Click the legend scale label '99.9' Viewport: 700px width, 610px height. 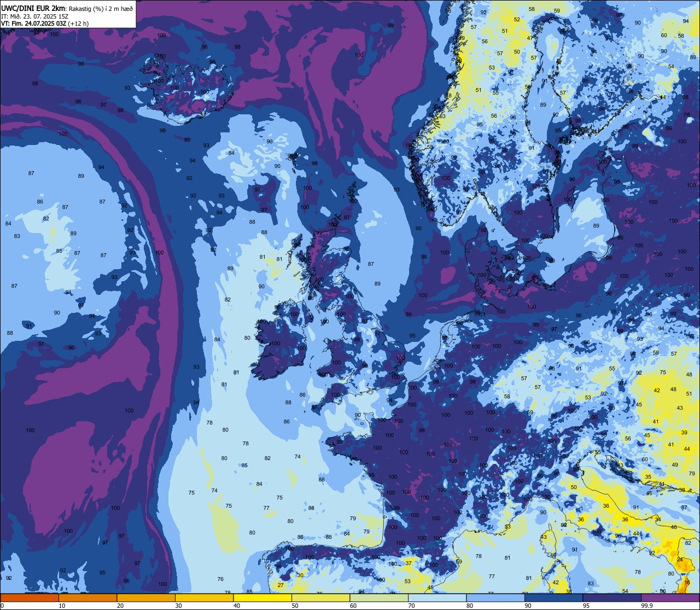(x=647, y=606)
